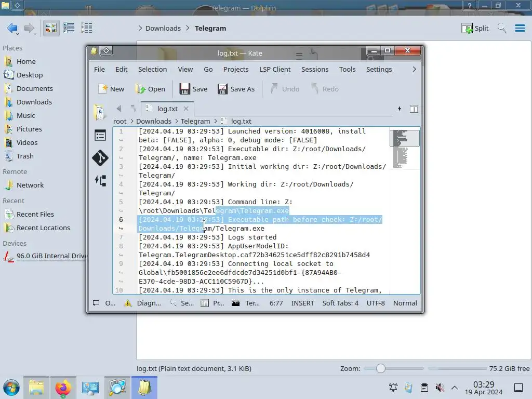Open the Terminal panel in status bar

[246, 303]
